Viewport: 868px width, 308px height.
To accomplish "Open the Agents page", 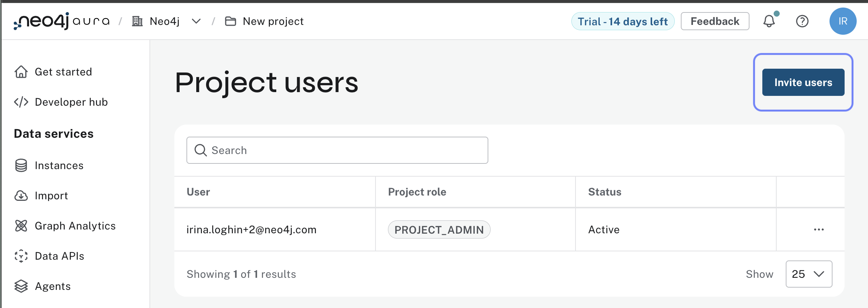I will point(53,286).
